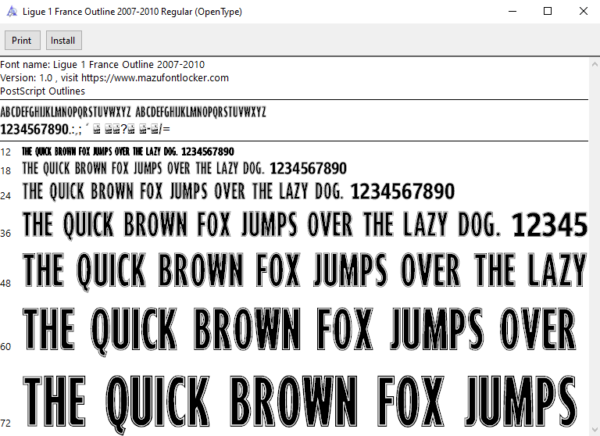
Task: Click the font viewer app icon in title bar
Action: coord(12,11)
